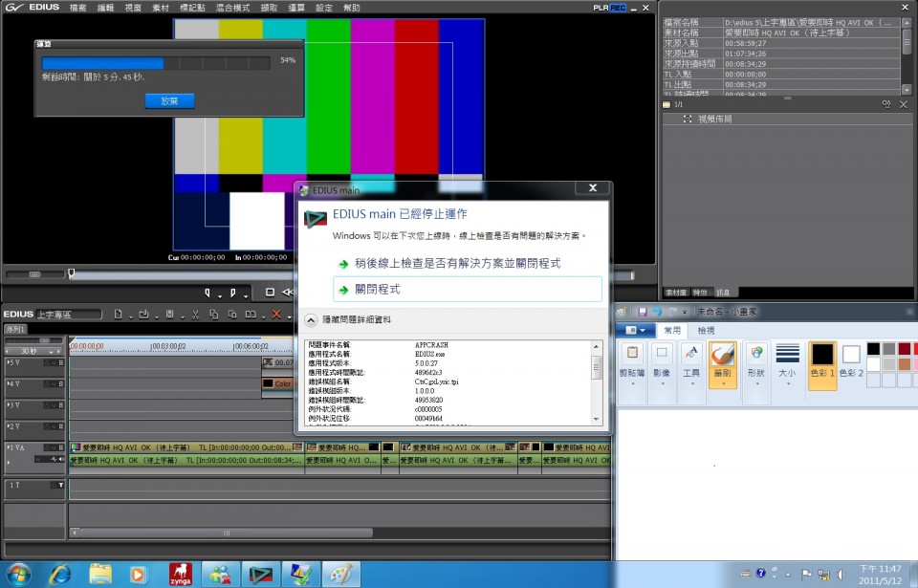Click the new sequence icon in timeline toolbar

pos(118,314)
